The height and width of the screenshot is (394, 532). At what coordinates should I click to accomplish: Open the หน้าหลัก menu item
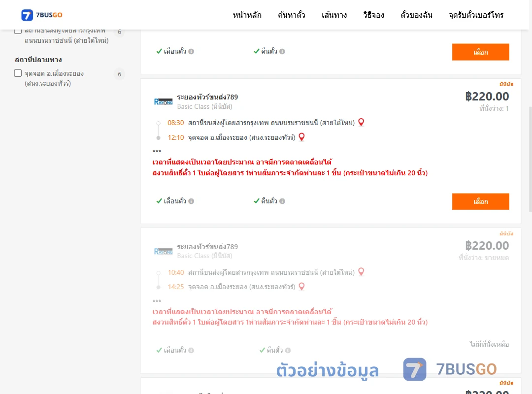pos(247,15)
